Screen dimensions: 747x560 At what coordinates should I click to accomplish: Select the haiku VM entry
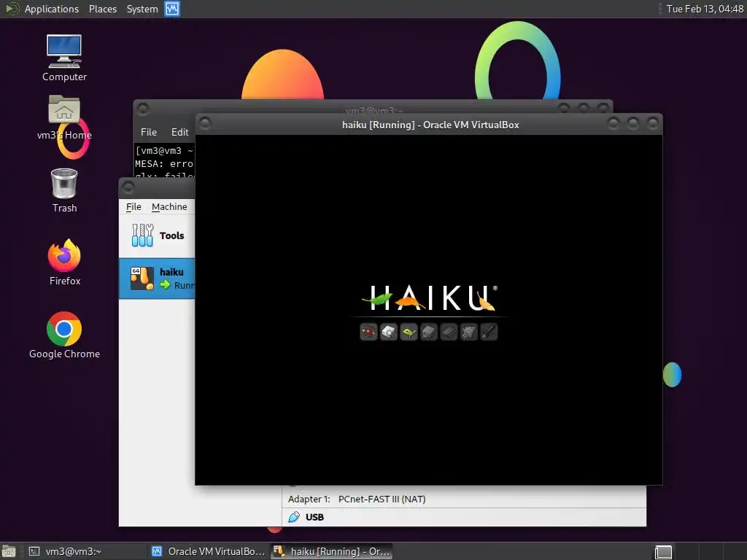(x=157, y=279)
